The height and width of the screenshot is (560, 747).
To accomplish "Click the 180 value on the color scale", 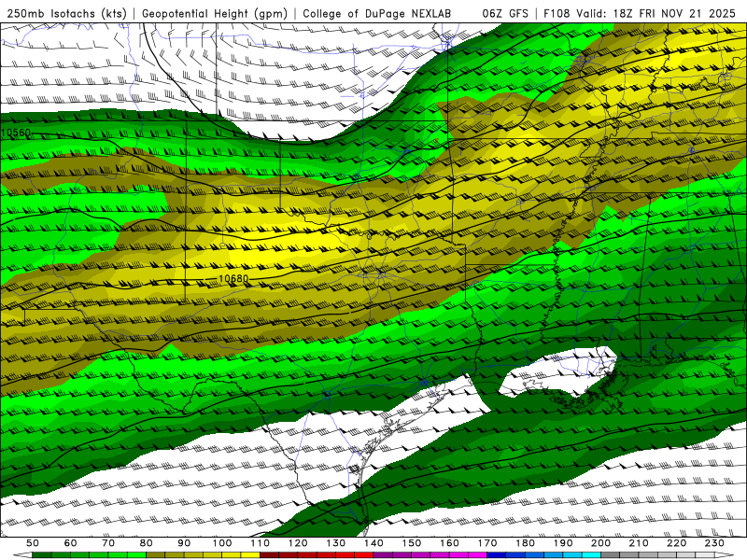I will (x=525, y=543).
